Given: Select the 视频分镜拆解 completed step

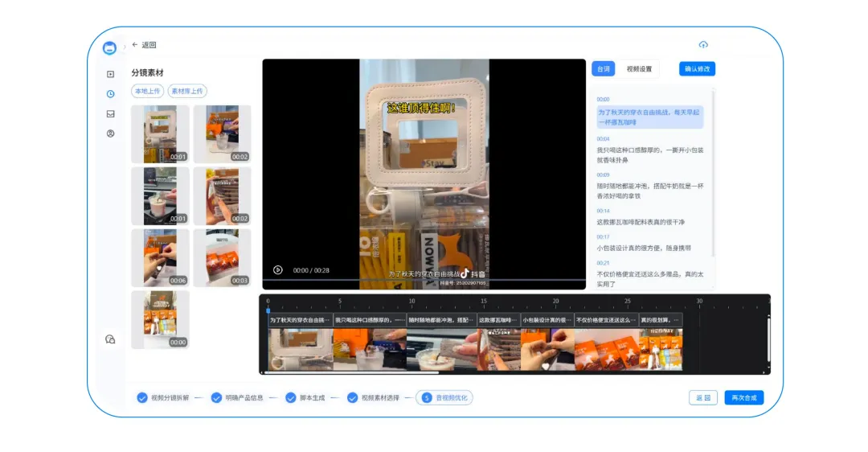Looking at the screenshot, I should tap(164, 397).
